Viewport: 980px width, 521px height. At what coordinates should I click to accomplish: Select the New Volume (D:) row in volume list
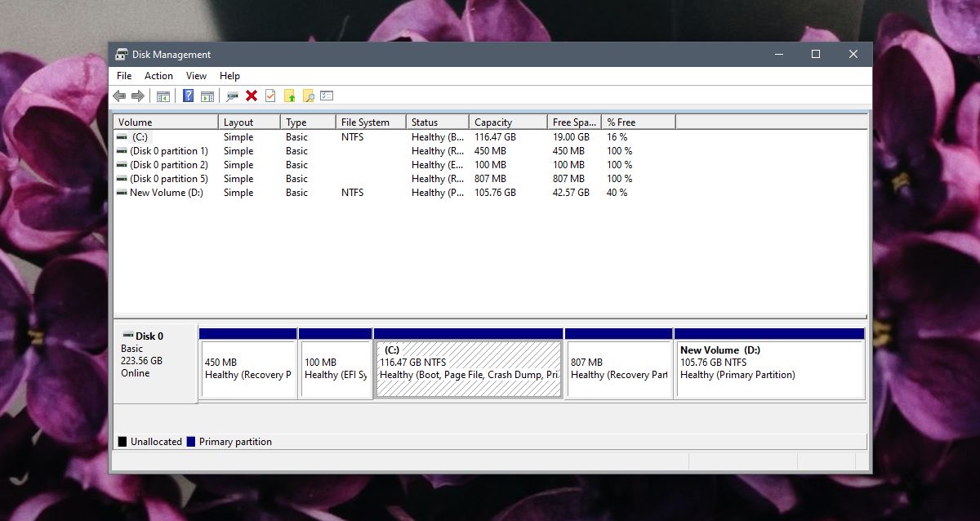point(163,192)
